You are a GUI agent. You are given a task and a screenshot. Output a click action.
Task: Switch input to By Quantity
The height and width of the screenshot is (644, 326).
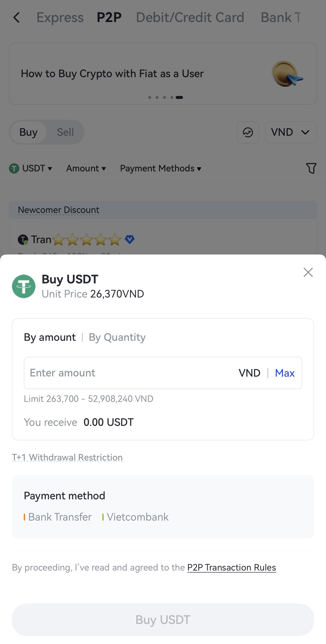tap(117, 337)
